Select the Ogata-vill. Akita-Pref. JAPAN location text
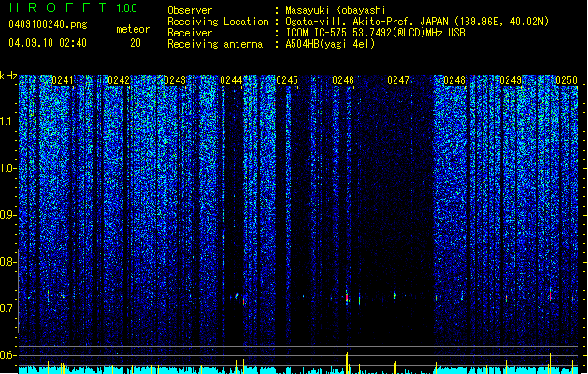Image resolution: width=588 pixels, height=374 pixels. (417, 22)
